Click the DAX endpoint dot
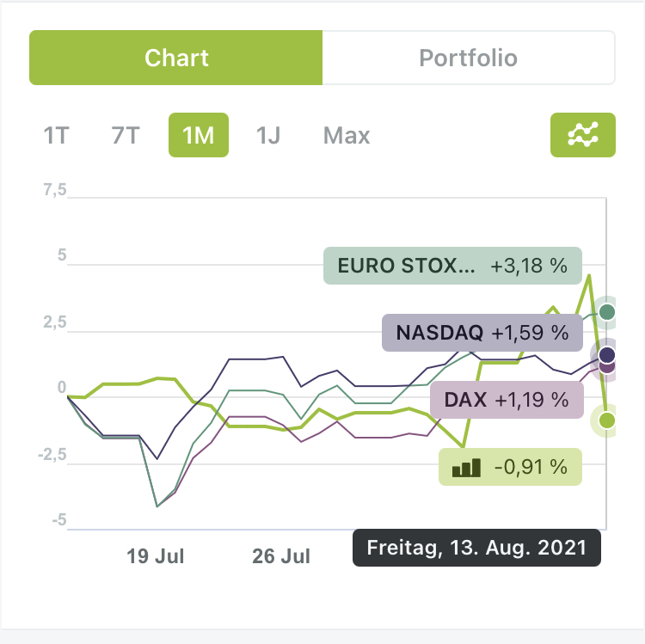Screen dimensions: 645x644 607,367
